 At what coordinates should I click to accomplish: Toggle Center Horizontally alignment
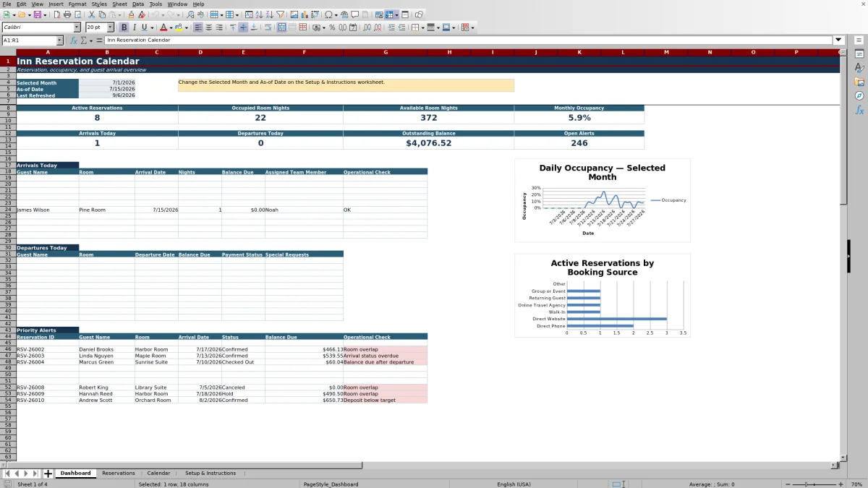point(208,27)
